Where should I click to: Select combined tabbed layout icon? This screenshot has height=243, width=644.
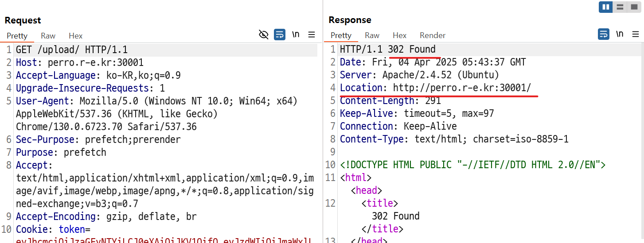[634, 7]
